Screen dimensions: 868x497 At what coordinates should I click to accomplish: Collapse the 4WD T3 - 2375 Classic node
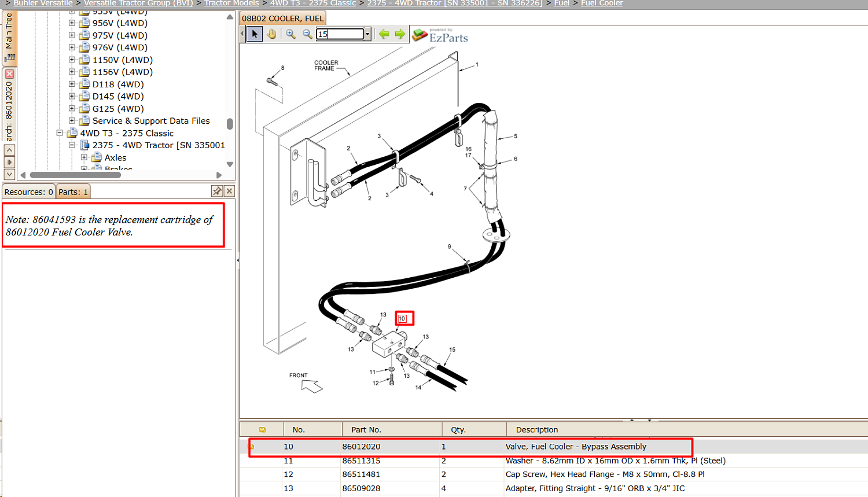pos(60,133)
